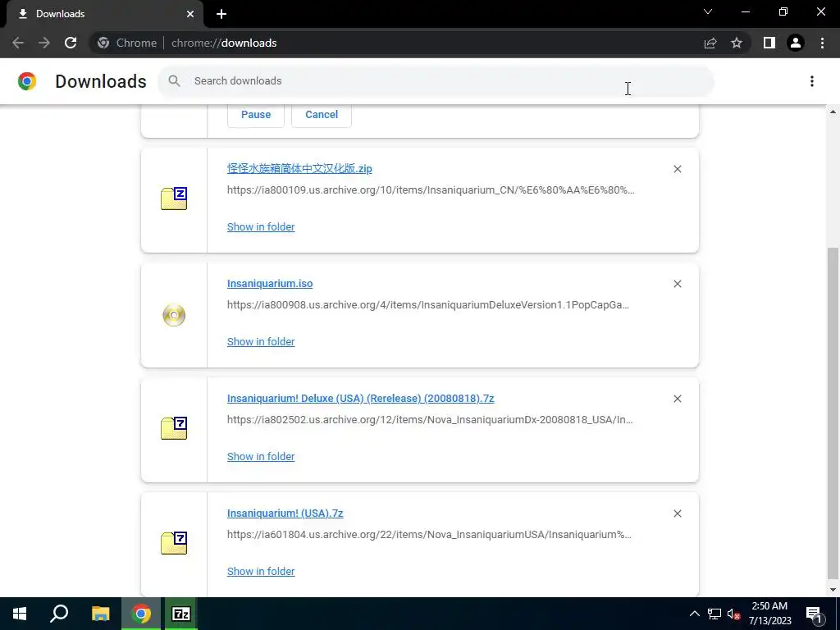Show Insaniquarium! Deluxe .7z in folder
The width and height of the screenshot is (840, 630).
pyautogui.click(x=261, y=456)
